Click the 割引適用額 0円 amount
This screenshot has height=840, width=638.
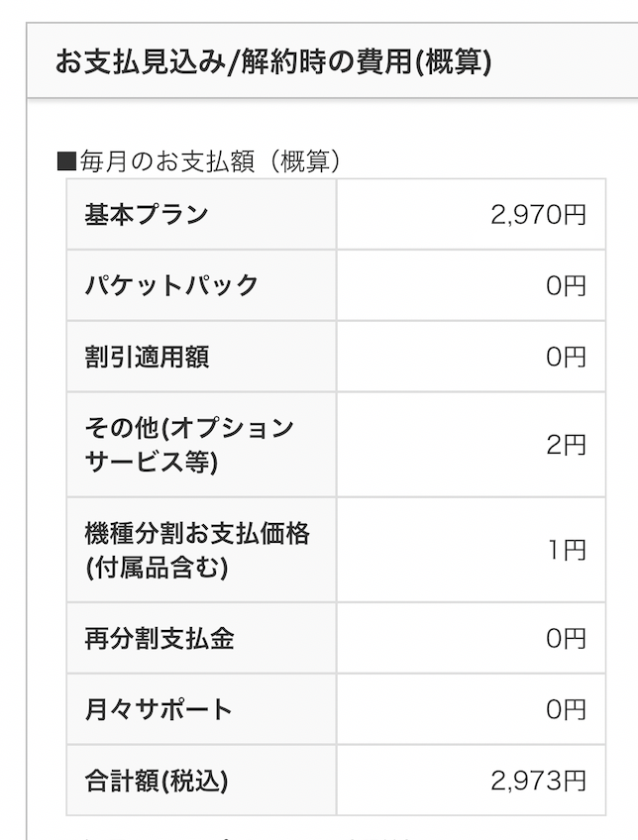567,357
